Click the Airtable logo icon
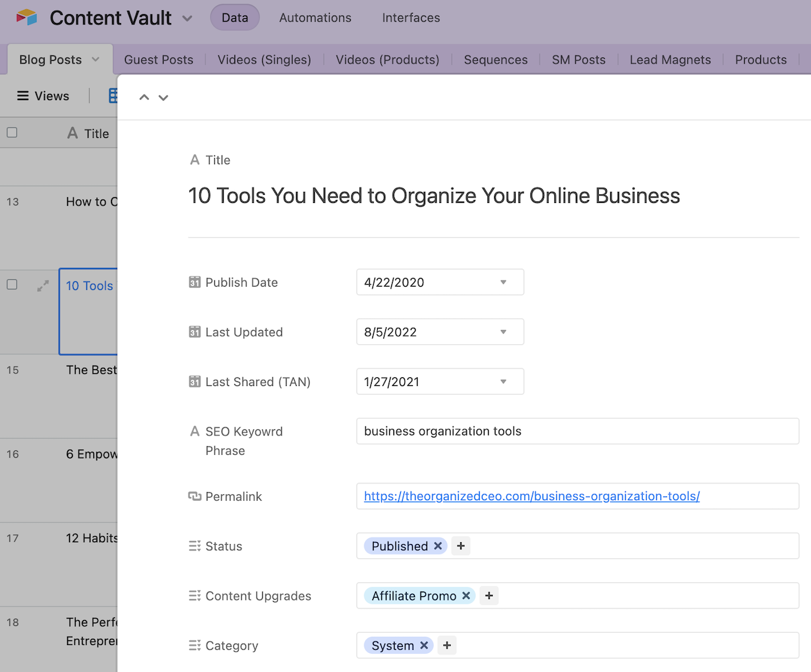This screenshot has width=811, height=672. 27,18
